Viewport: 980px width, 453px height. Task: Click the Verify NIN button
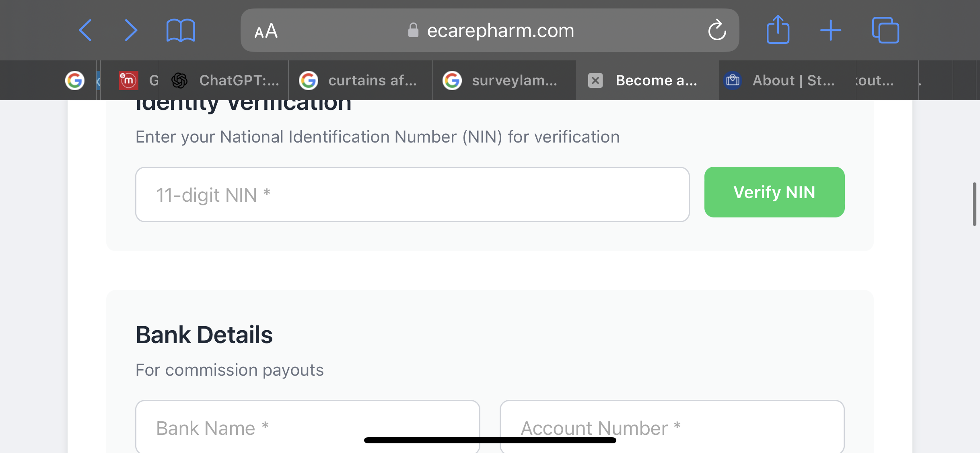774,192
